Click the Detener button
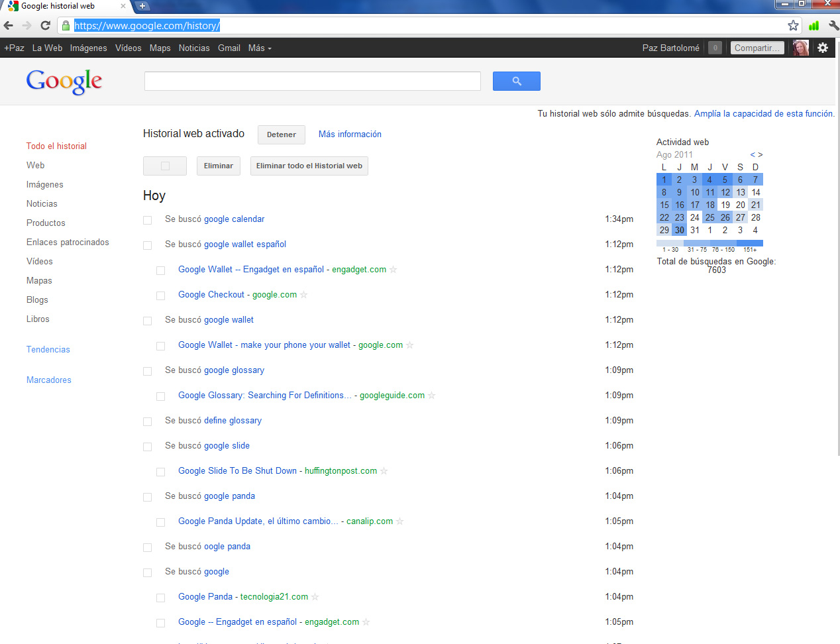 point(282,134)
